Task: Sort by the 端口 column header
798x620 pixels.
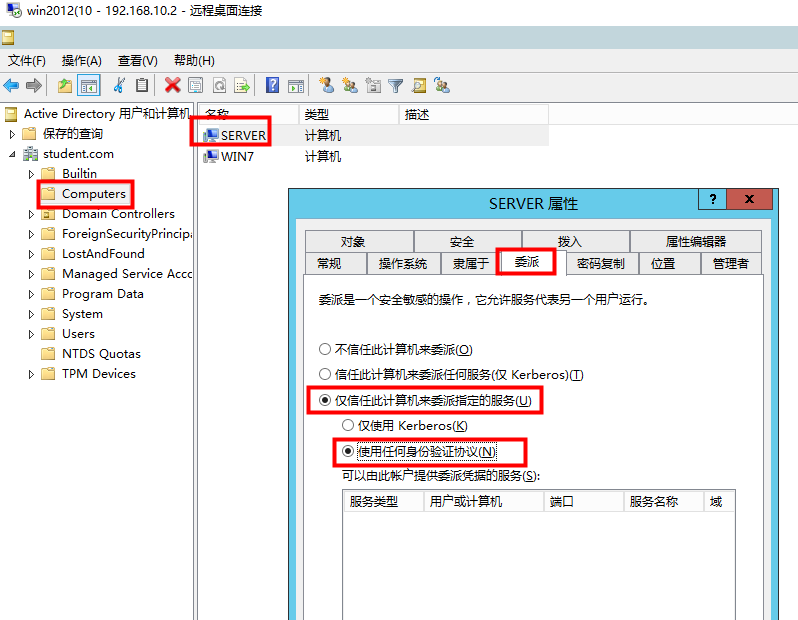Action: (584, 502)
